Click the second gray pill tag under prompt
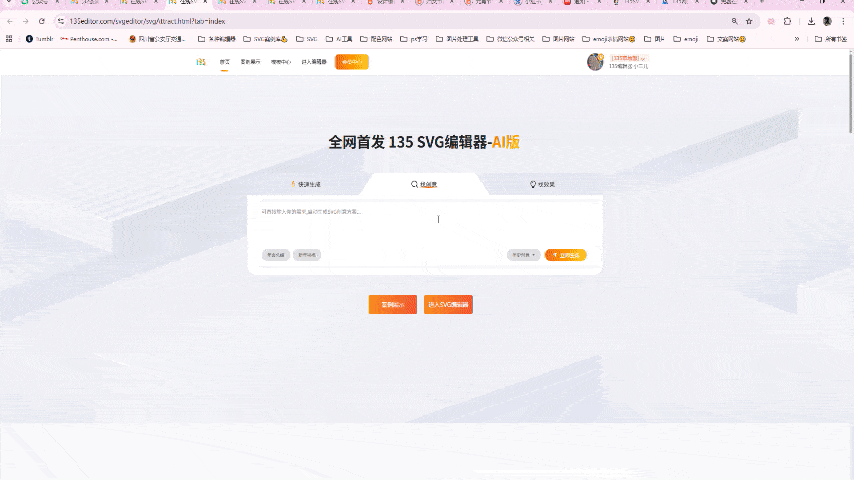The height and width of the screenshot is (480, 854). tap(307, 255)
